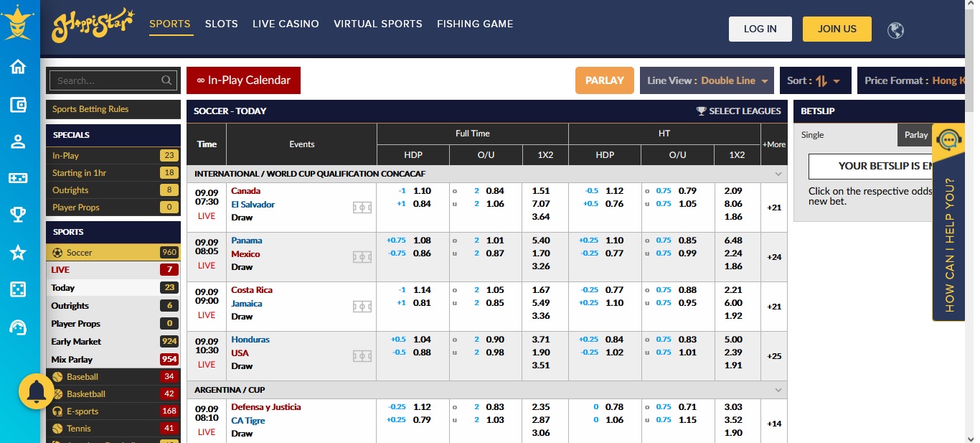Select Canada 1X2 odds 1.51
980x443 pixels.
[x=541, y=191]
